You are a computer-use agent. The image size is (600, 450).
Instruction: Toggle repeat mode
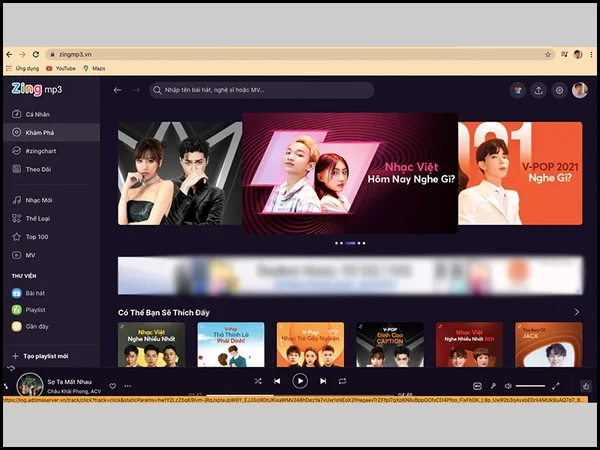pyautogui.click(x=342, y=381)
